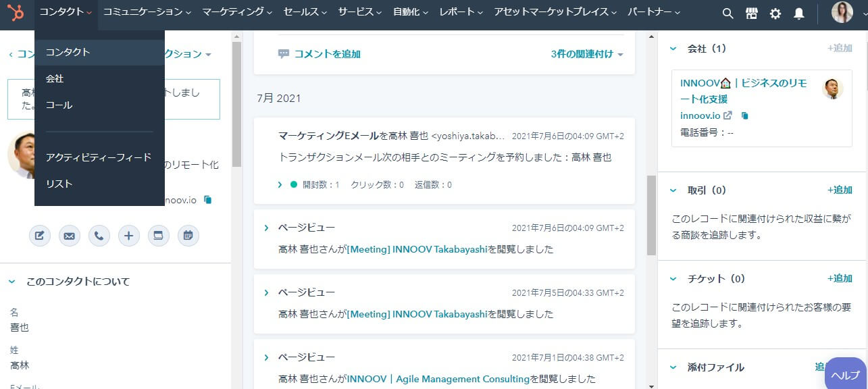Open the INNOOV company record link
This screenshot has width=868, height=389.
pyautogui.click(x=744, y=91)
